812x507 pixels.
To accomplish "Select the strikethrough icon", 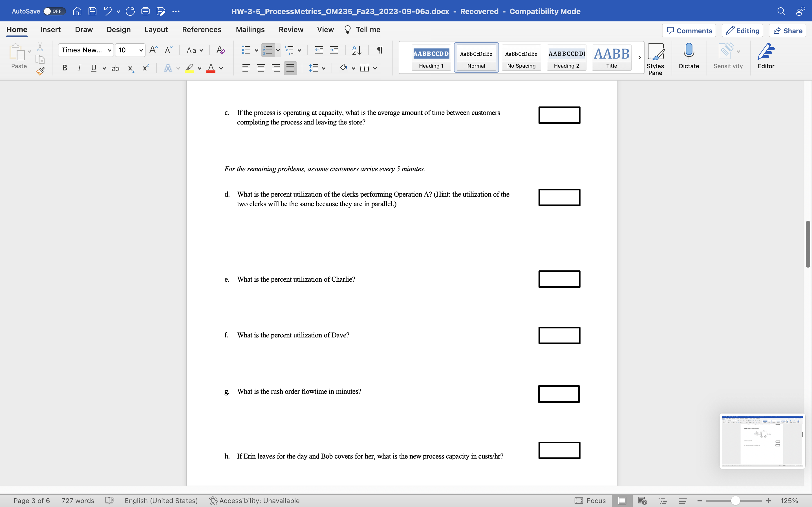I will 115,68.
